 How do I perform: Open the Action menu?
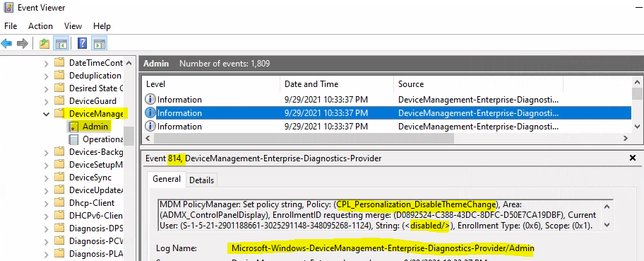point(40,26)
